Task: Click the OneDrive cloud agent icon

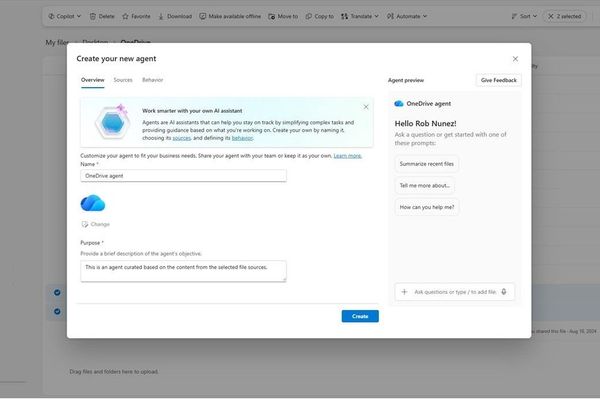Action: (93, 203)
